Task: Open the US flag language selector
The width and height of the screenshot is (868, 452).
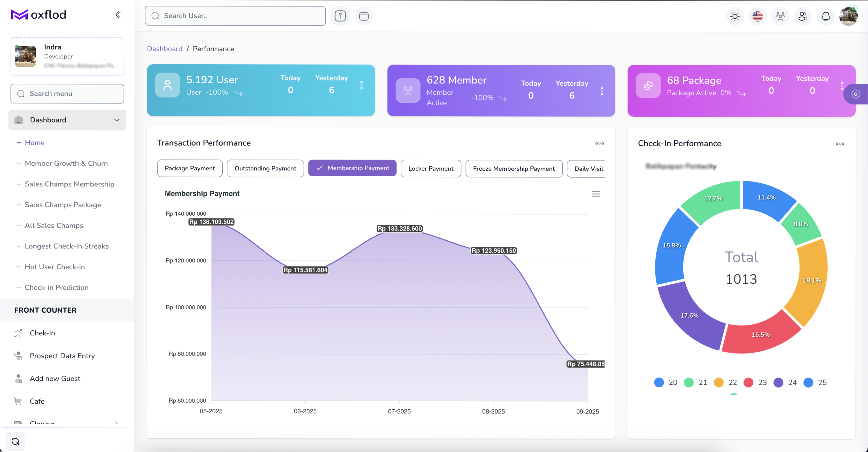Action: point(757,16)
